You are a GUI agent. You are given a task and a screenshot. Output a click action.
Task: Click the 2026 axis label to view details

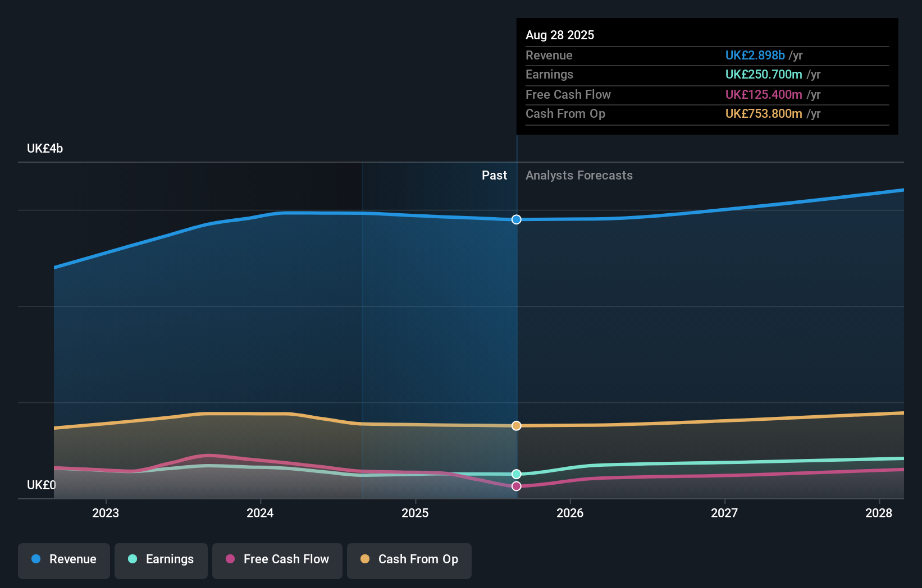coord(569,512)
